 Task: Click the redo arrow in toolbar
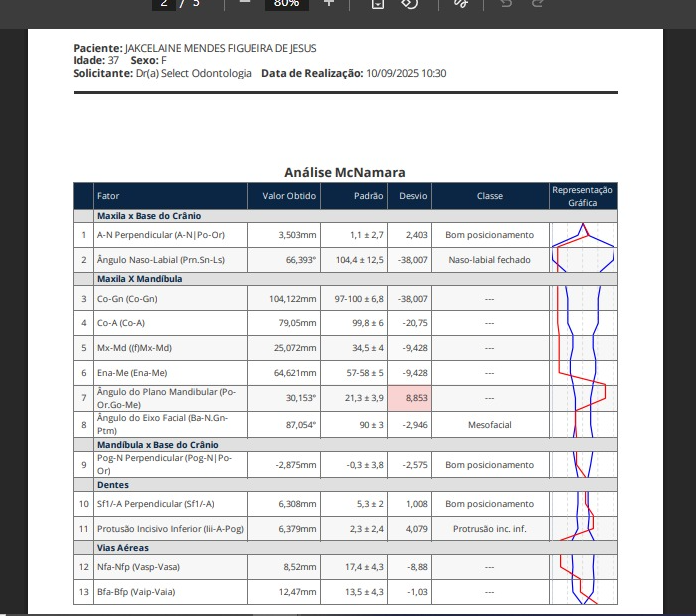pos(538,3)
